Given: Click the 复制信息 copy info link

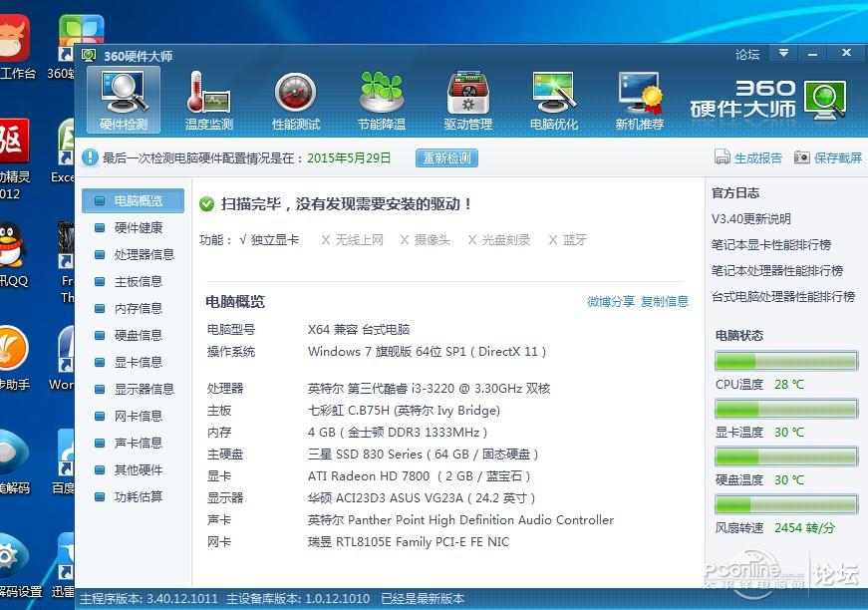Looking at the screenshot, I should tap(665, 302).
